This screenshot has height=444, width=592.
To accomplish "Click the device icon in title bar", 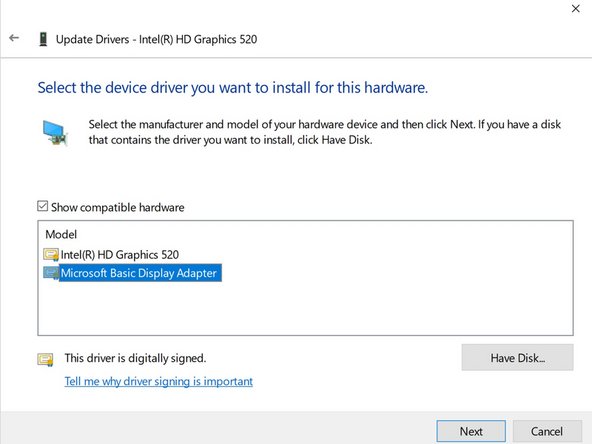I will pos(43,39).
